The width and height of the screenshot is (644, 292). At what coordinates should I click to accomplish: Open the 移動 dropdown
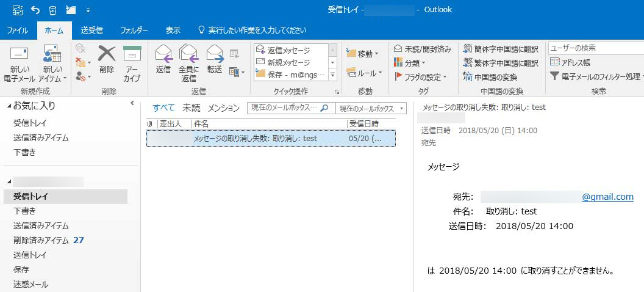(x=362, y=54)
